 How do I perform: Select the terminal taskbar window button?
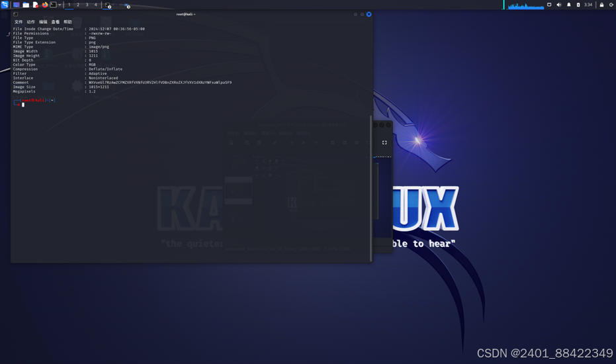[x=108, y=5]
